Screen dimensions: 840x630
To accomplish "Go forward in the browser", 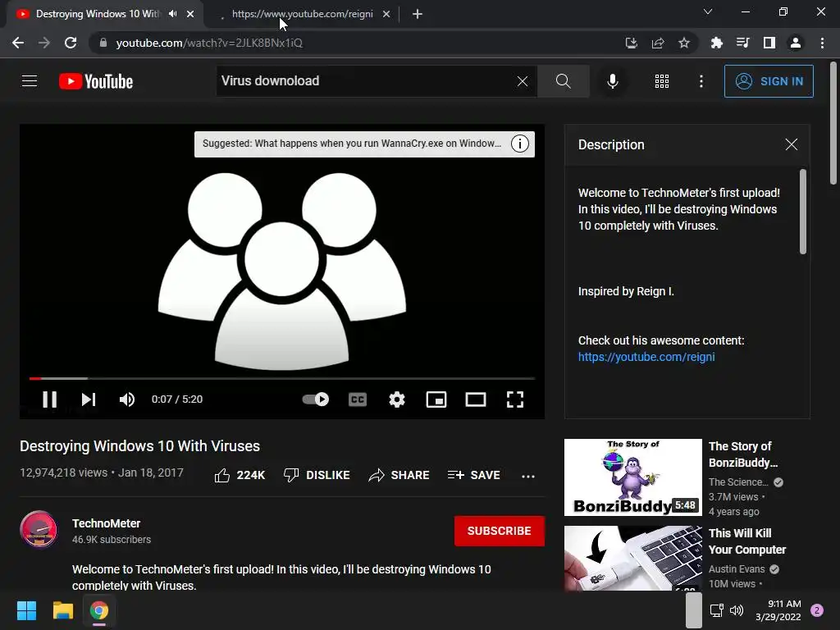I will [44, 43].
